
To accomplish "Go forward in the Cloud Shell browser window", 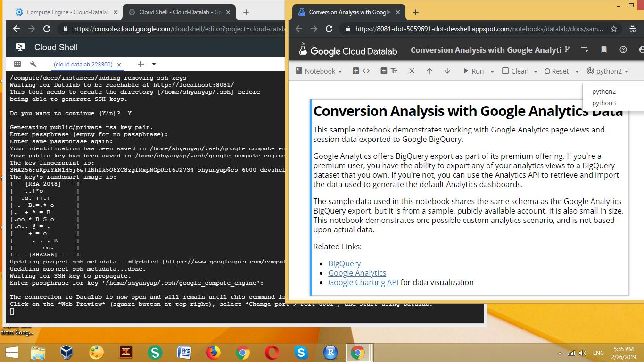I will tap(32, 29).
